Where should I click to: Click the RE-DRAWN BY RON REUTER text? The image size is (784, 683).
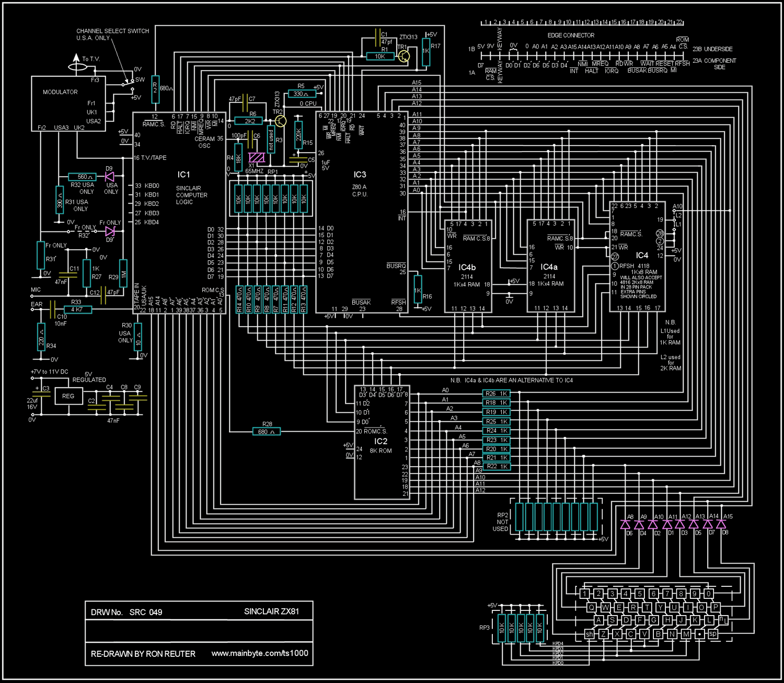point(143,654)
